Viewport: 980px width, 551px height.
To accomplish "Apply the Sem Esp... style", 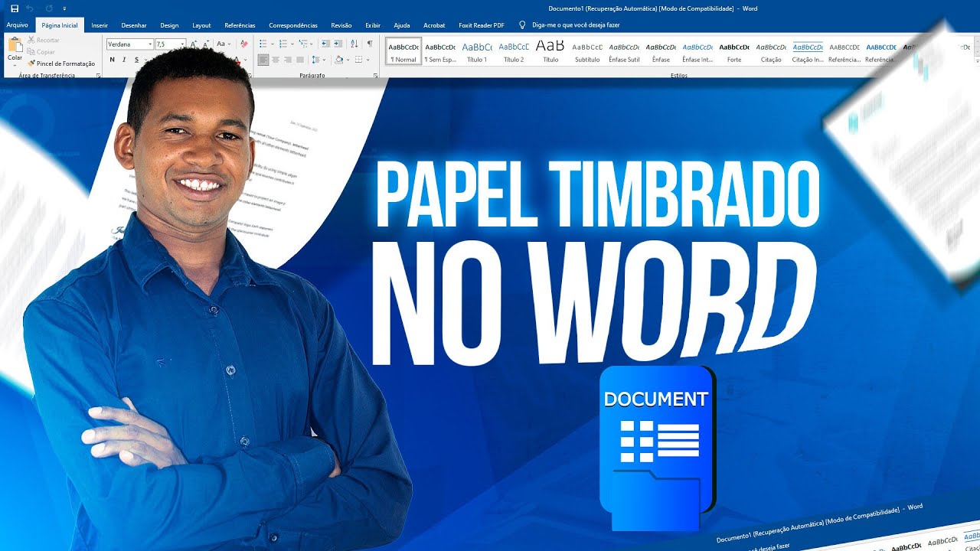I will coord(439,51).
